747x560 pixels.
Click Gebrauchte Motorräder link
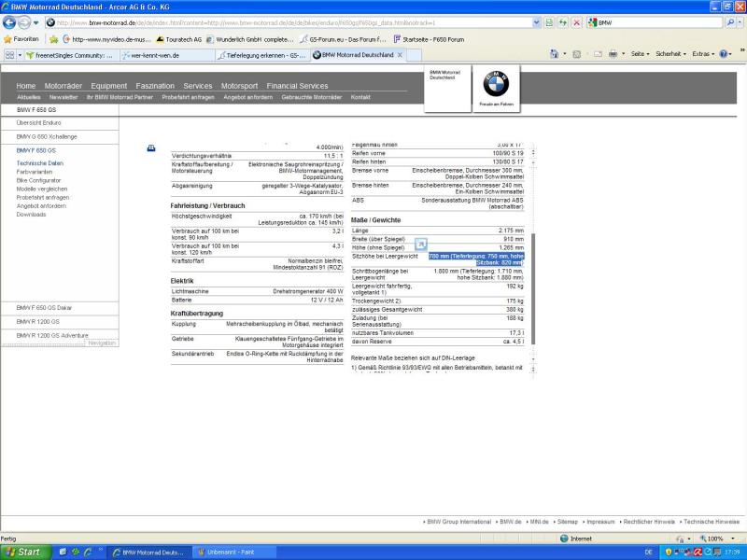tap(312, 97)
